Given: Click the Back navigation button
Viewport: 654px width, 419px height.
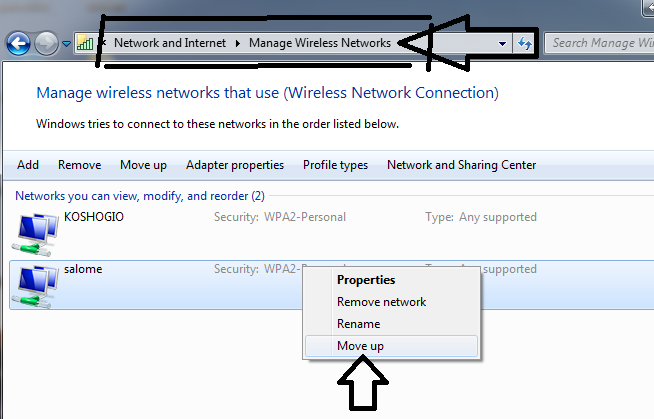Looking at the screenshot, I should (x=19, y=43).
